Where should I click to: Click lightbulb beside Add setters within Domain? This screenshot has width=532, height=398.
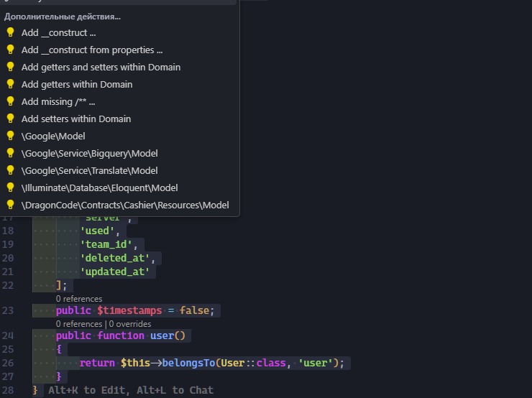click(x=10, y=119)
